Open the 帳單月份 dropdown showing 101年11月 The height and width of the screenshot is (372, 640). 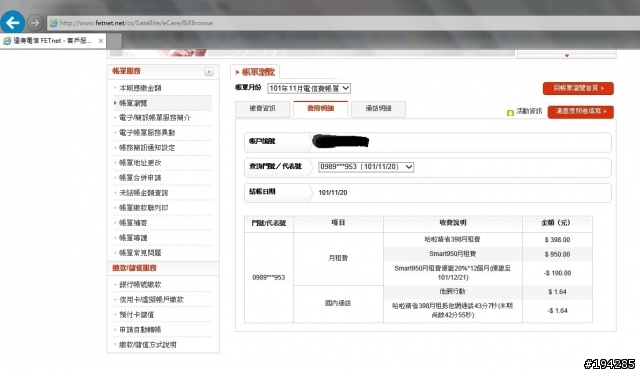309,88
